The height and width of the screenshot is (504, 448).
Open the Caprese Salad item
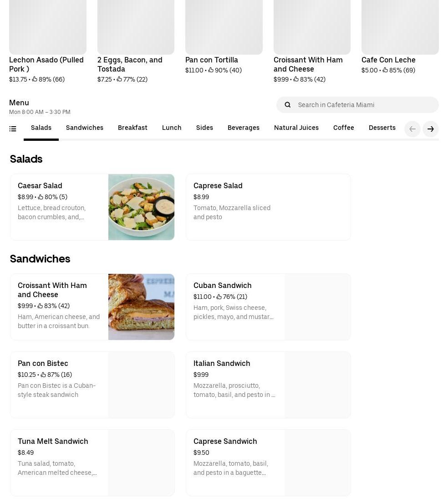point(268,207)
